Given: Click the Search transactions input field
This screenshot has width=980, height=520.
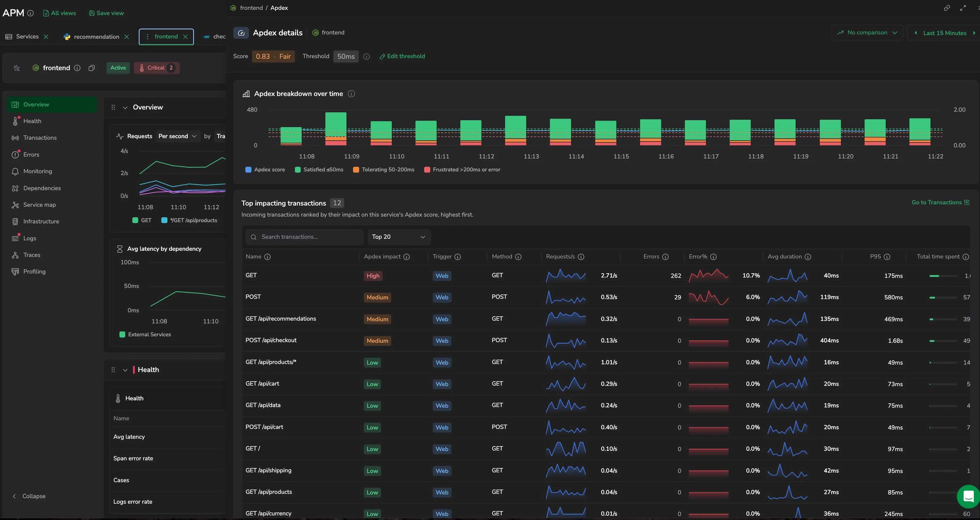Looking at the screenshot, I should (305, 237).
